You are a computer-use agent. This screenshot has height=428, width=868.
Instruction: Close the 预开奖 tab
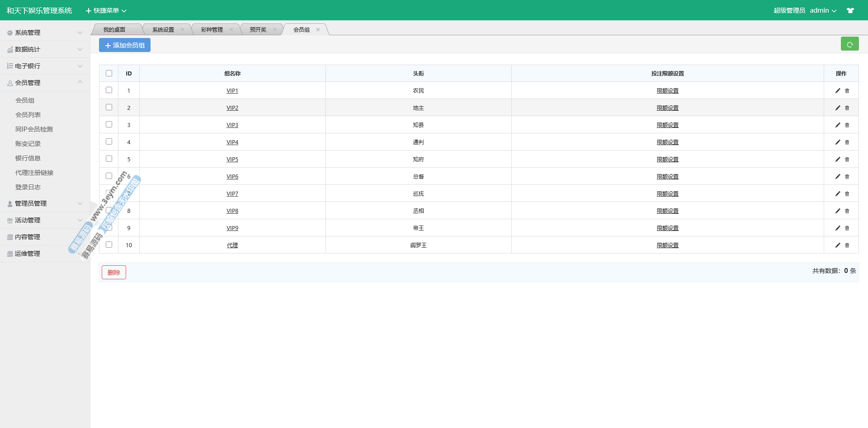point(274,30)
